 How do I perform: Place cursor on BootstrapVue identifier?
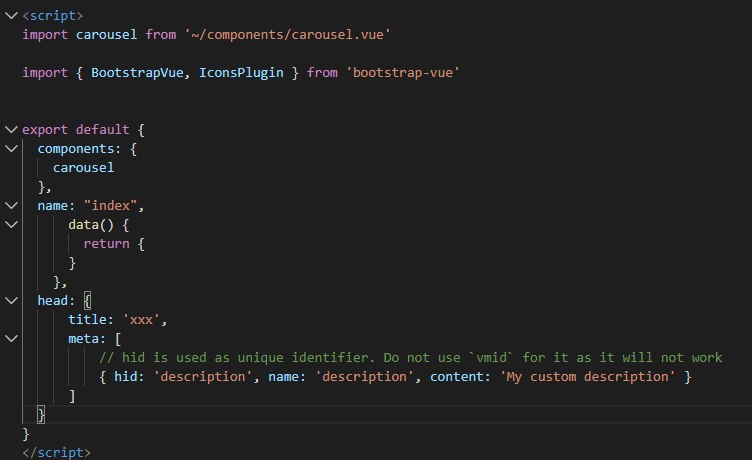click(x=137, y=72)
